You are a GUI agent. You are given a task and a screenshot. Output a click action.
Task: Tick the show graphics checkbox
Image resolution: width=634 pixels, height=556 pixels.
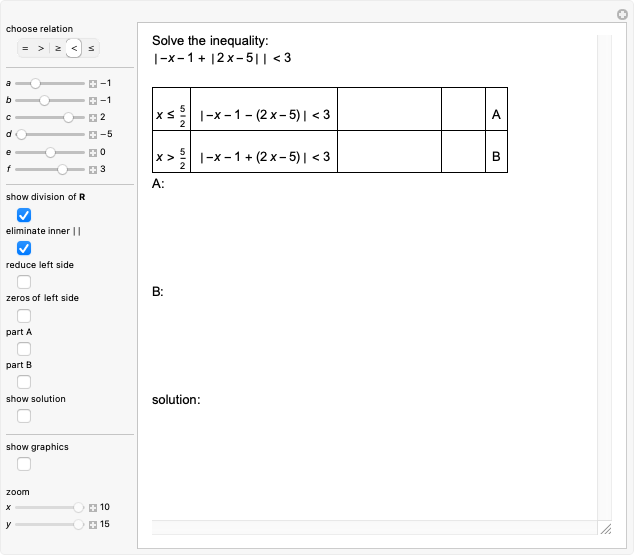pyautogui.click(x=24, y=464)
